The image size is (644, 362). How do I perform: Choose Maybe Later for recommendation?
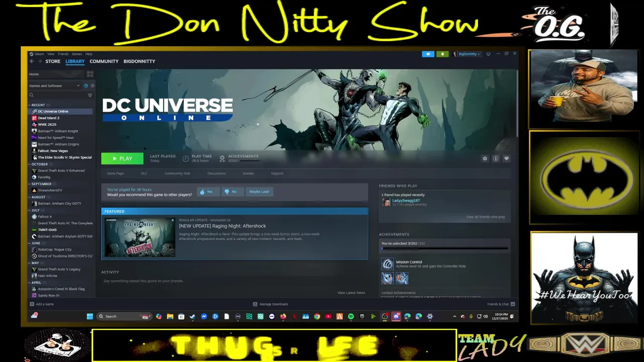click(x=259, y=192)
